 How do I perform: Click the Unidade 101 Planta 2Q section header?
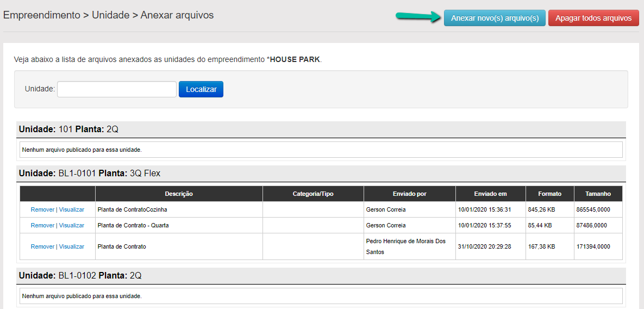coord(68,129)
